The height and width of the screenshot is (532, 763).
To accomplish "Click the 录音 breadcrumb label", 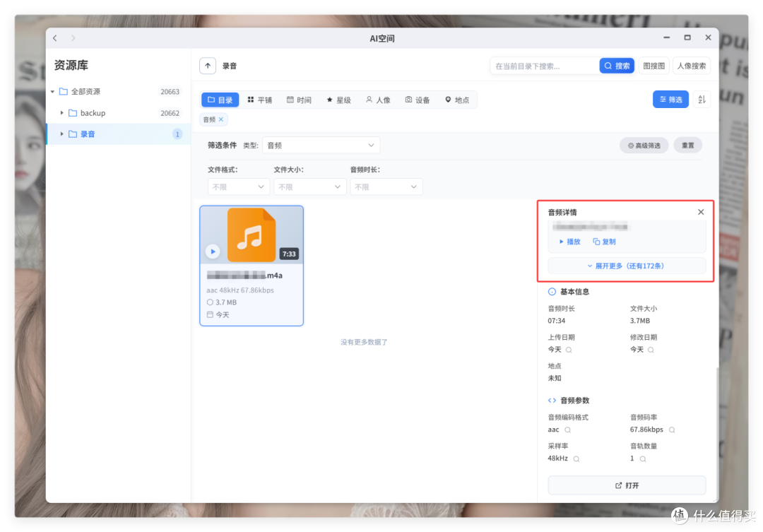I will (230, 66).
